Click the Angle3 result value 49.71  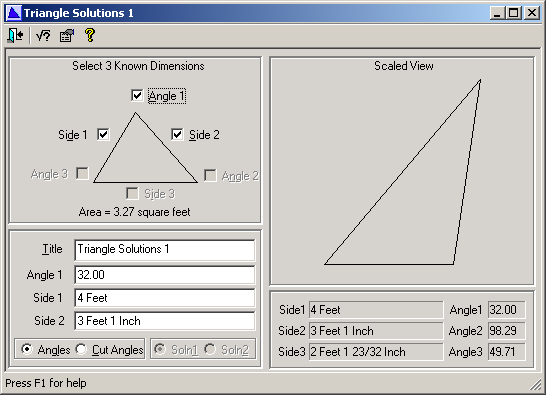[x=507, y=352]
